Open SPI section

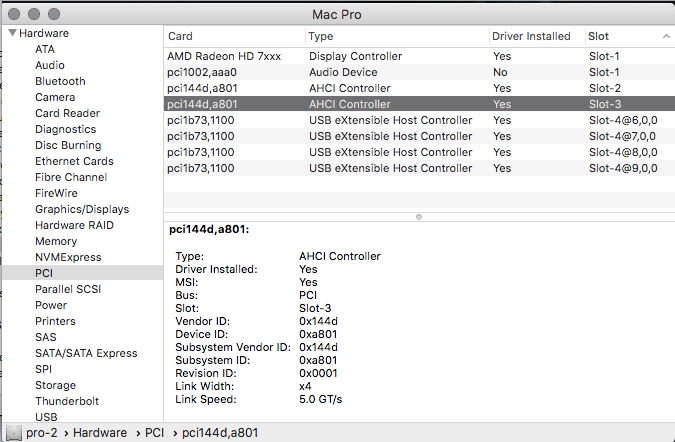click(x=43, y=369)
